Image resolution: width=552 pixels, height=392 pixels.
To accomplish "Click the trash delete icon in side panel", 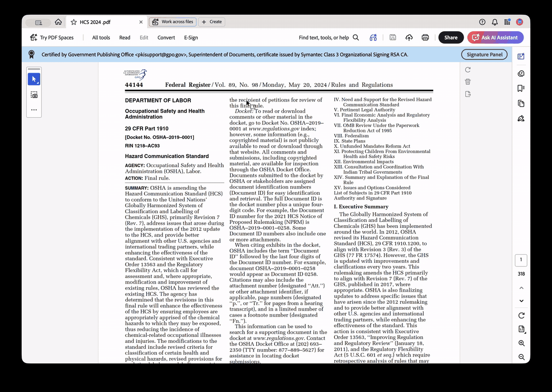I will click(x=468, y=82).
